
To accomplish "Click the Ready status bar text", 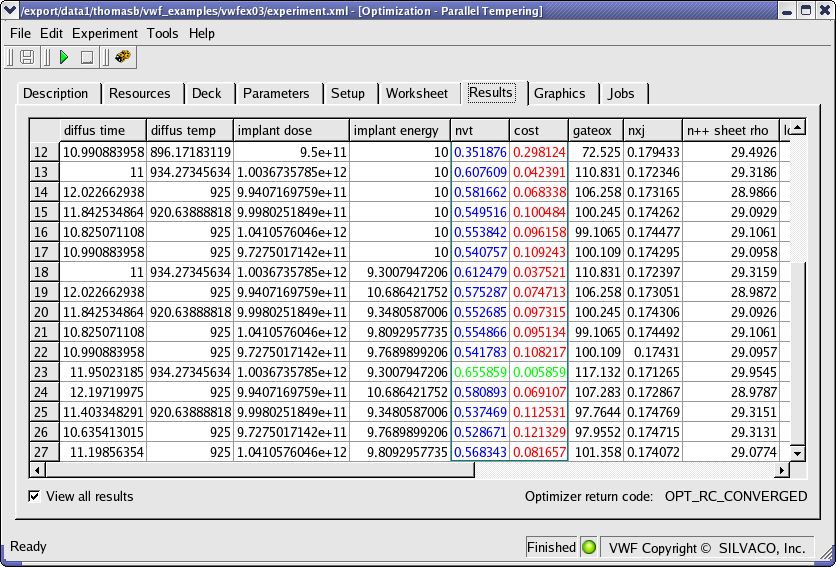I will 28,546.
